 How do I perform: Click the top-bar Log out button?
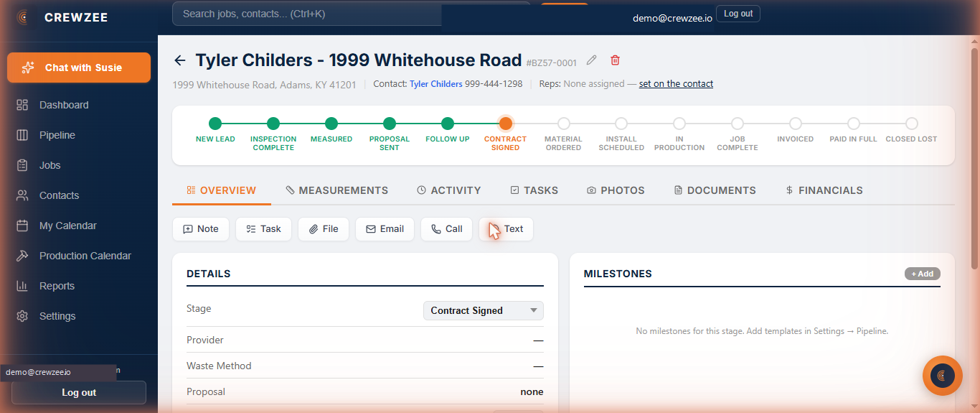pyautogui.click(x=738, y=14)
